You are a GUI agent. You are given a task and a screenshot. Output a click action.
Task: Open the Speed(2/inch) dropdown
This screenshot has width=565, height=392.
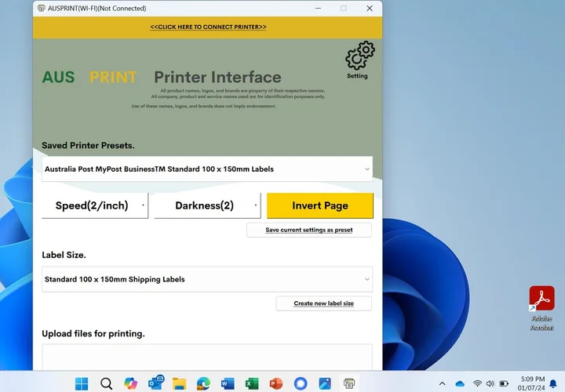click(x=95, y=205)
